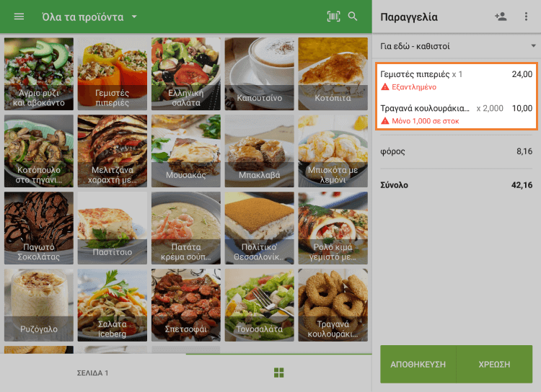
Task: Click the total amount 42,16
Action: pyautogui.click(x=522, y=185)
